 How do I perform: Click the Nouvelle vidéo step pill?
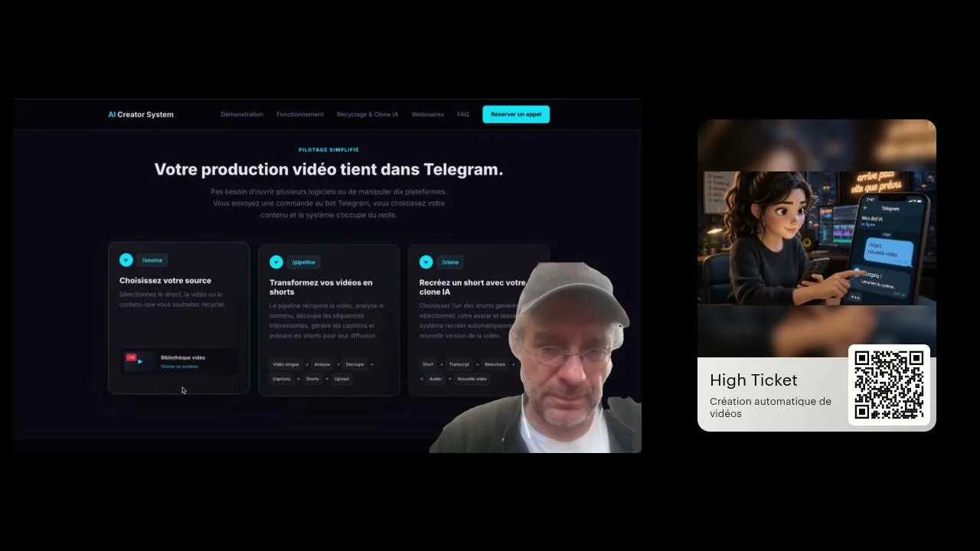click(x=472, y=379)
